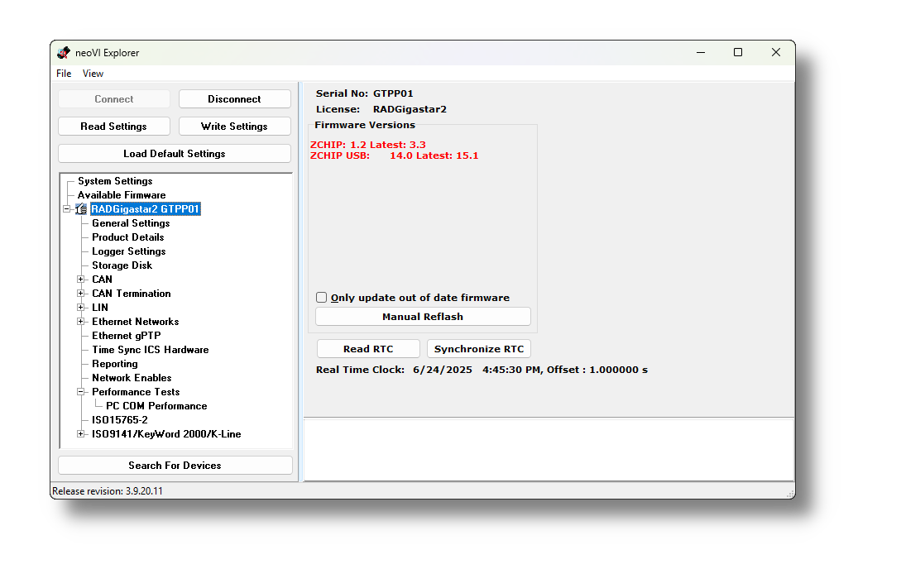Image resolution: width=901 pixels, height=588 pixels.
Task: Open the View menu
Action: (93, 73)
